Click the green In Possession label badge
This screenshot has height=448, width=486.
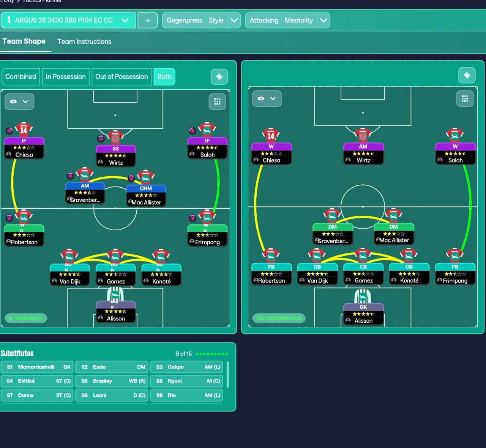click(x=26, y=318)
